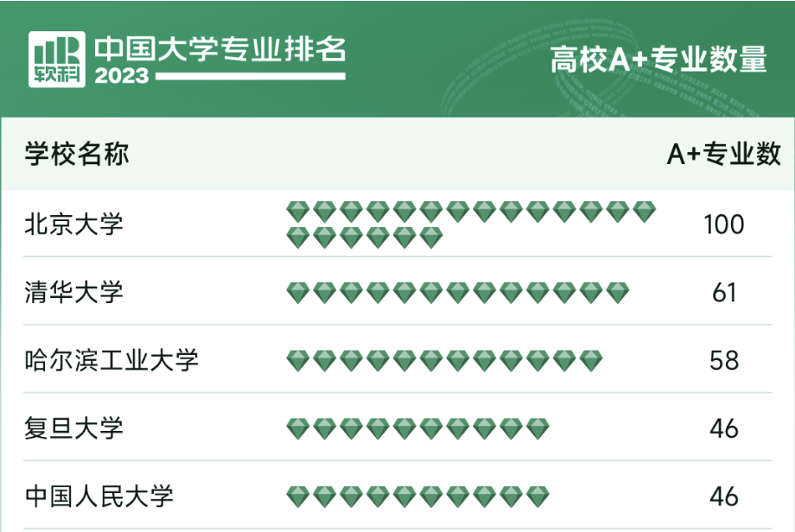This screenshot has height=532, width=795.
Task: Click the 2023 year label
Action: 122,76
